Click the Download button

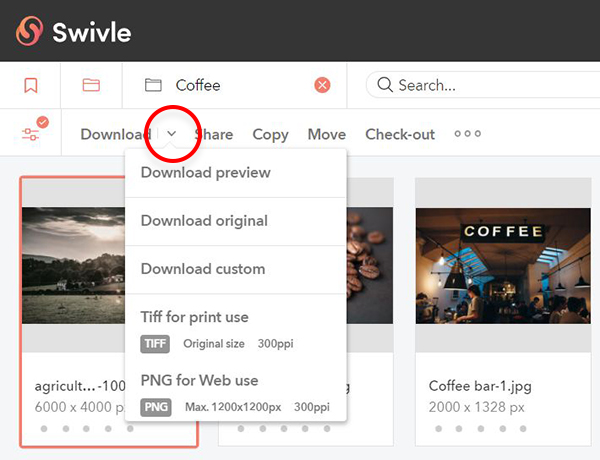pos(116,134)
